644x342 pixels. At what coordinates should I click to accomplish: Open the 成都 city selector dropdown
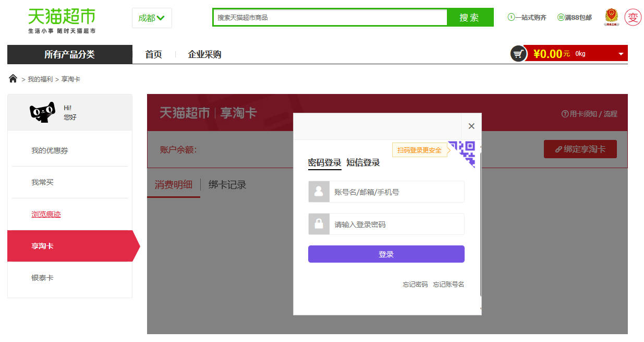[152, 18]
